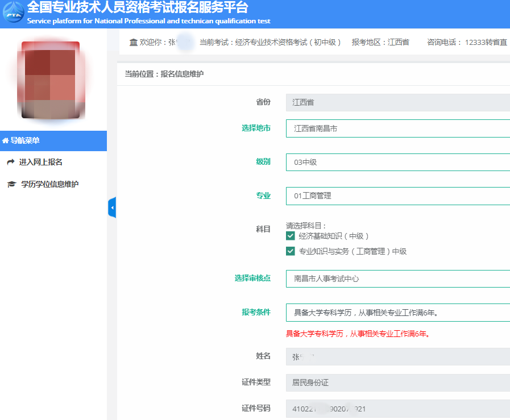The width and height of the screenshot is (510, 420).
Task: Click the platform title 全国专业技术人员资格考试报名服务平台
Action: click(x=138, y=7)
